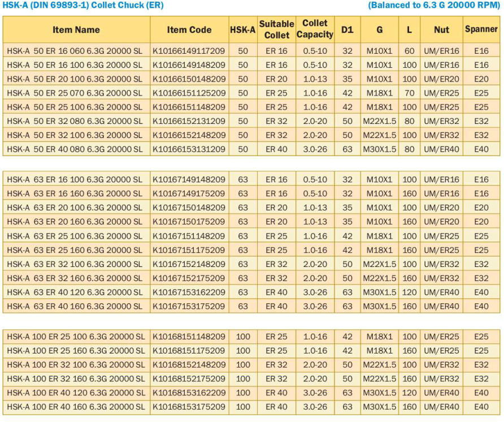The height and width of the screenshot is (422, 504).
Task: Click L value 70 in the K10166151125209 row
Action: click(x=409, y=93)
